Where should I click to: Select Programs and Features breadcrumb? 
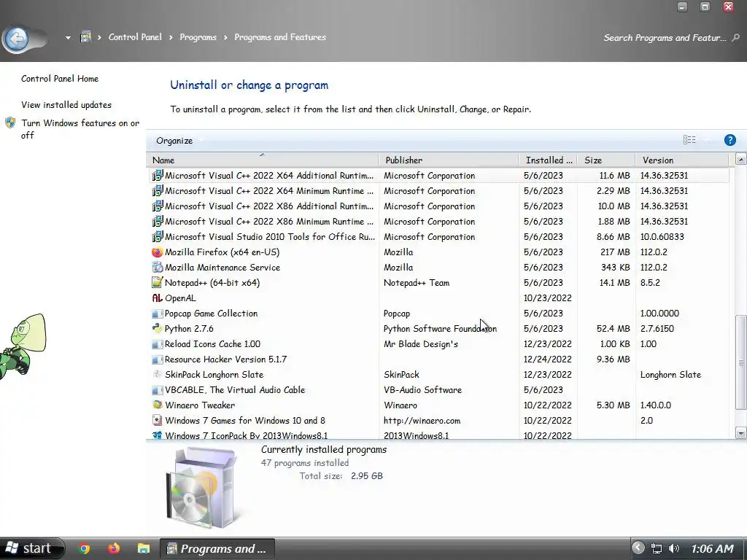(x=280, y=37)
